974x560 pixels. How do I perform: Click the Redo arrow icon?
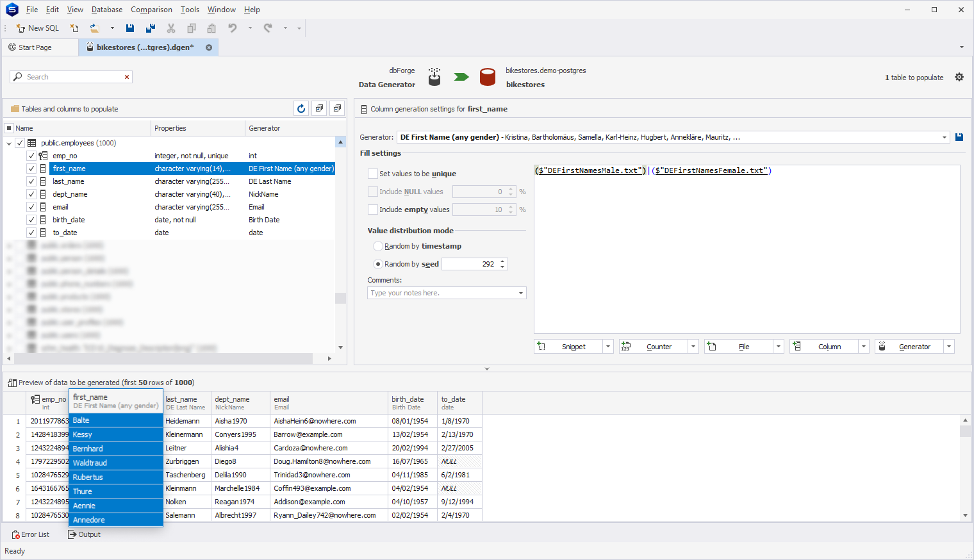pos(268,28)
